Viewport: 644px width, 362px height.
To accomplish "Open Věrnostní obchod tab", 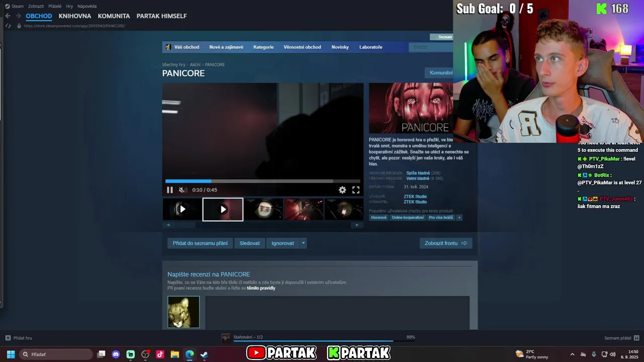I will (x=302, y=47).
